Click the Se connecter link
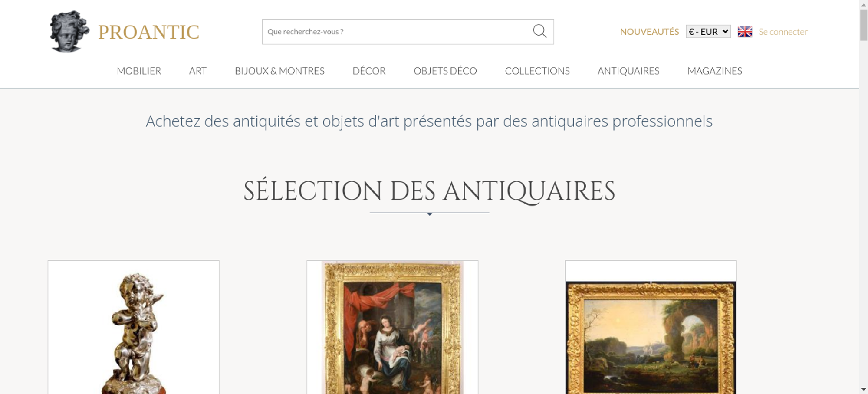The image size is (868, 394). pos(783,32)
